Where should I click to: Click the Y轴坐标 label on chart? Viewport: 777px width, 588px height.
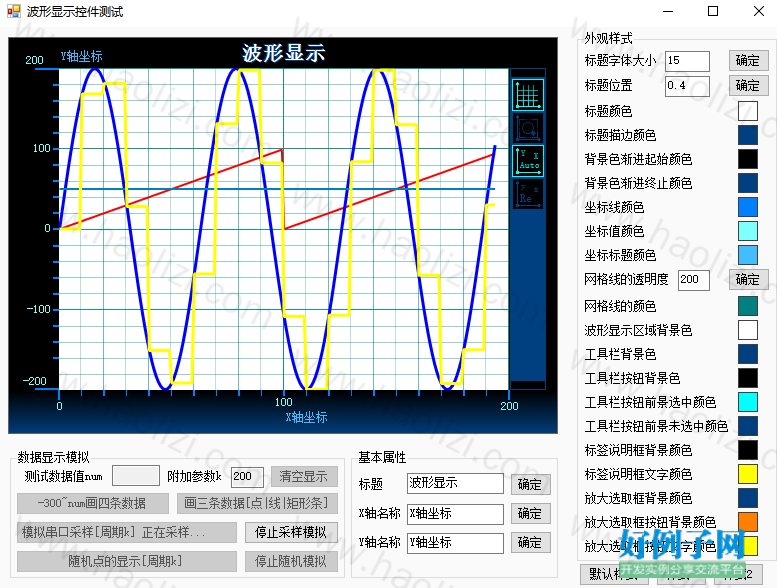click(82, 56)
